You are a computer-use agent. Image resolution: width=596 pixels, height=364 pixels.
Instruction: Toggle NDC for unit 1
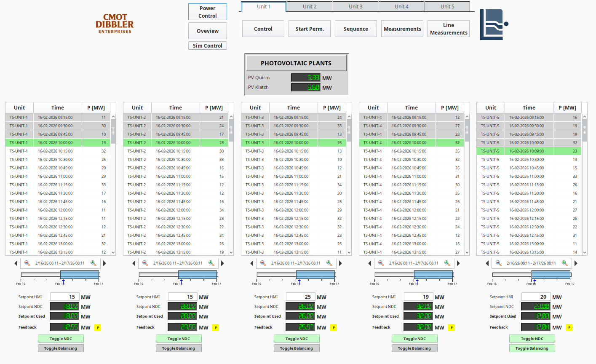61,339
